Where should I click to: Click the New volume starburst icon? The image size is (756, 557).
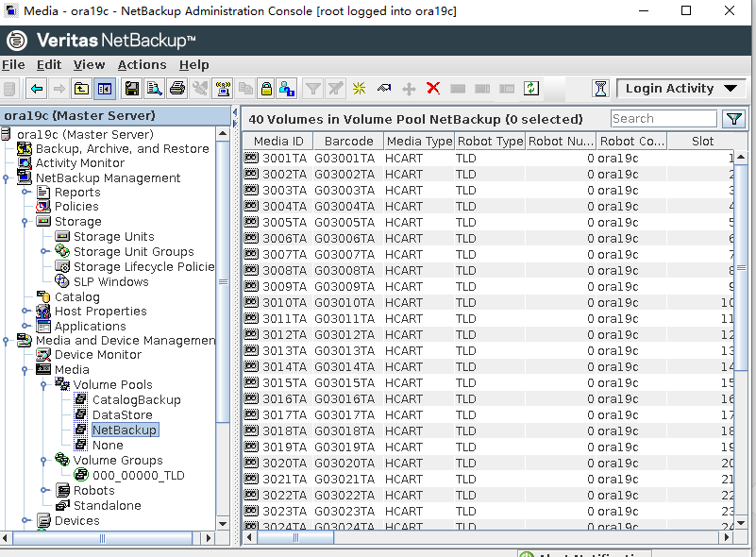point(359,89)
